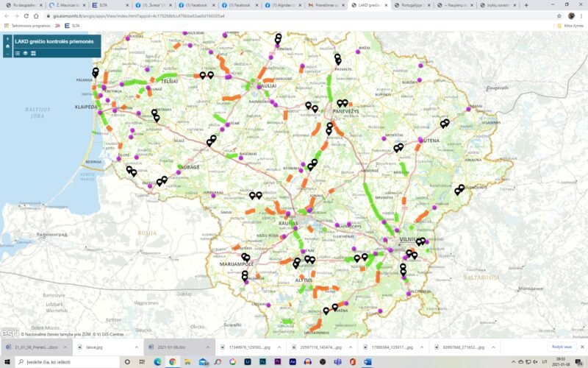This screenshot has width=588, height=368.
Task: Click the Rodyti visus downloads button
Action: coord(562,347)
